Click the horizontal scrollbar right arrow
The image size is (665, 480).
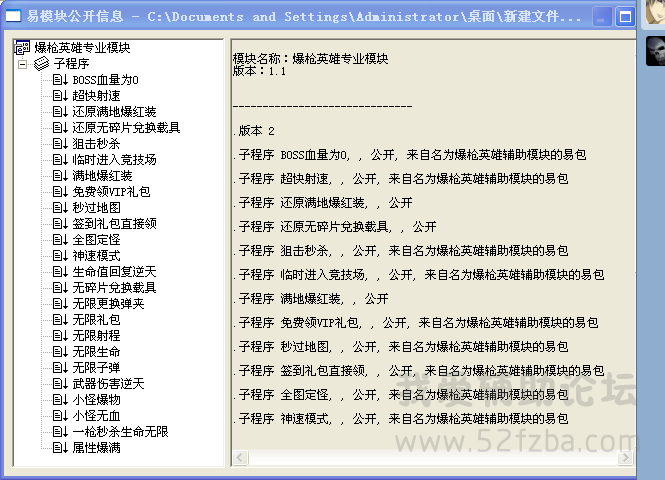pos(625,458)
